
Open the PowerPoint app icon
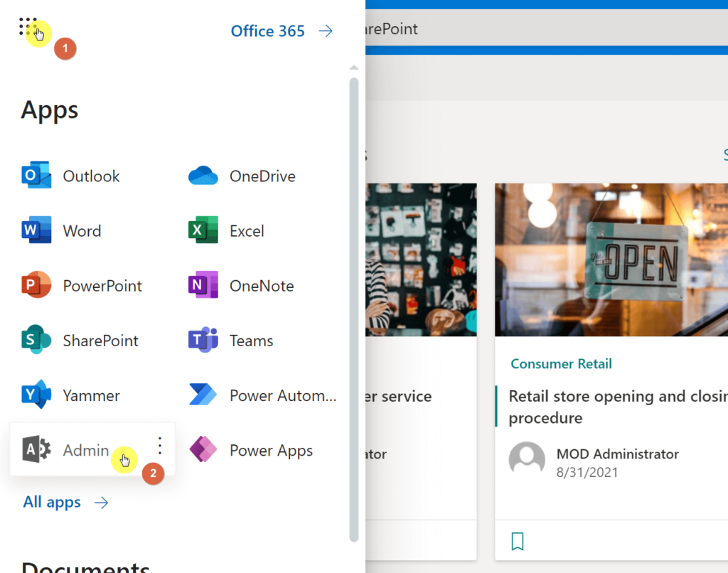coord(36,284)
